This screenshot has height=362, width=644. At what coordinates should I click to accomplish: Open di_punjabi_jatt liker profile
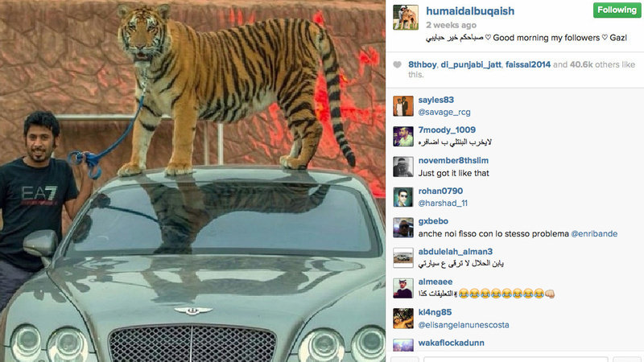pos(471,64)
